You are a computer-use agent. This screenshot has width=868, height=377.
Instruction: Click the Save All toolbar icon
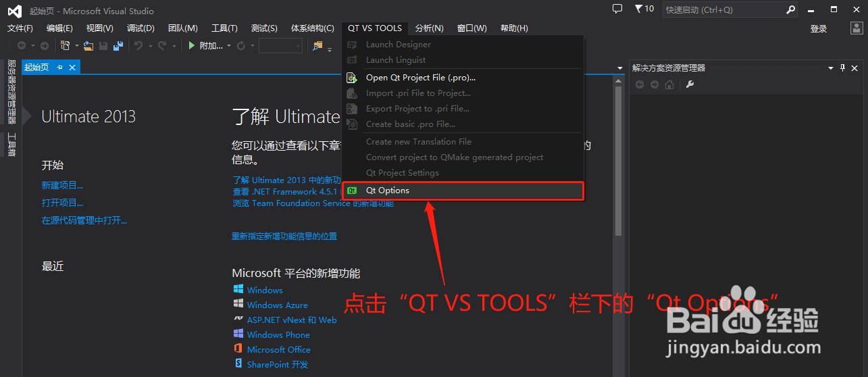coord(118,46)
